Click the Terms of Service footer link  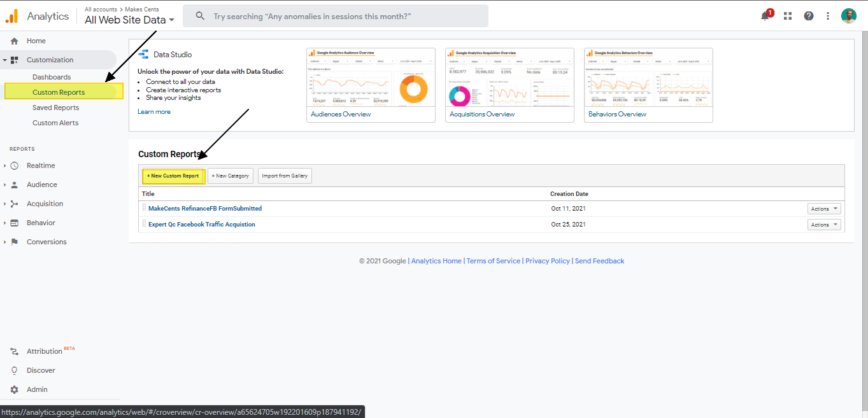[x=494, y=261]
